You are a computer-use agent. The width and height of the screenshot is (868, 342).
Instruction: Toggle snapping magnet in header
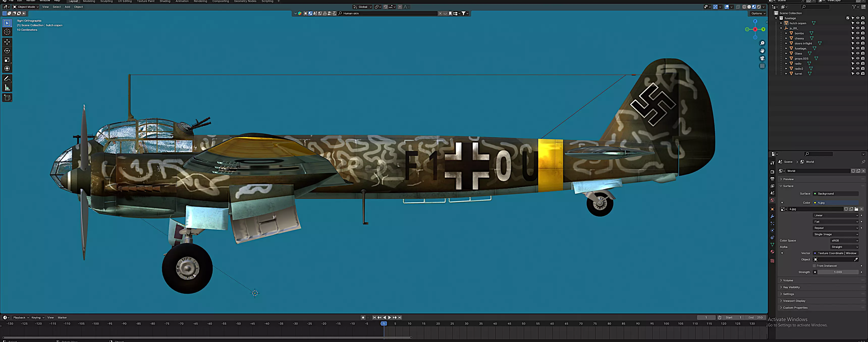click(x=386, y=7)
